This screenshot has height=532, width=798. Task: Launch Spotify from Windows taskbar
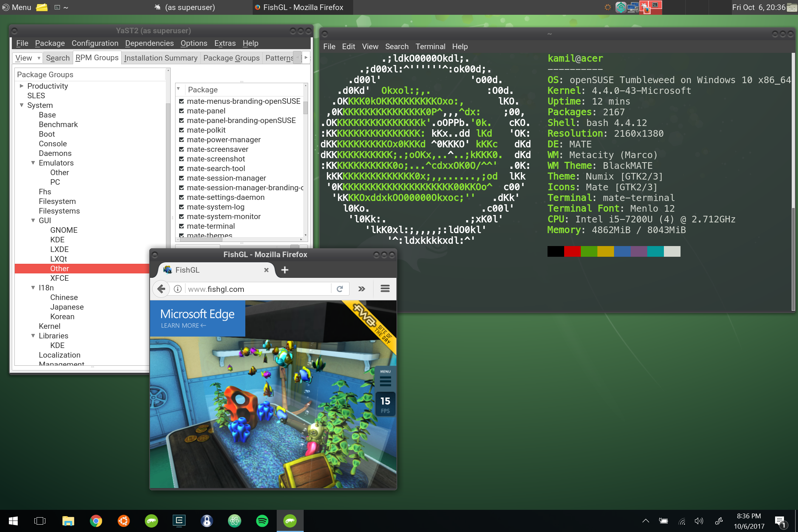click(x=262, y=521)
